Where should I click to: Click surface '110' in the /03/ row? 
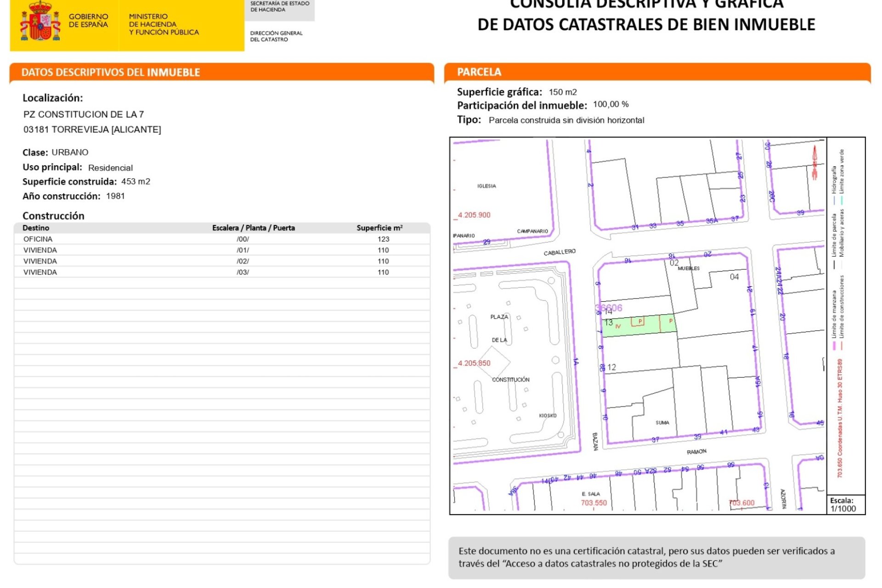coord(384,272)
